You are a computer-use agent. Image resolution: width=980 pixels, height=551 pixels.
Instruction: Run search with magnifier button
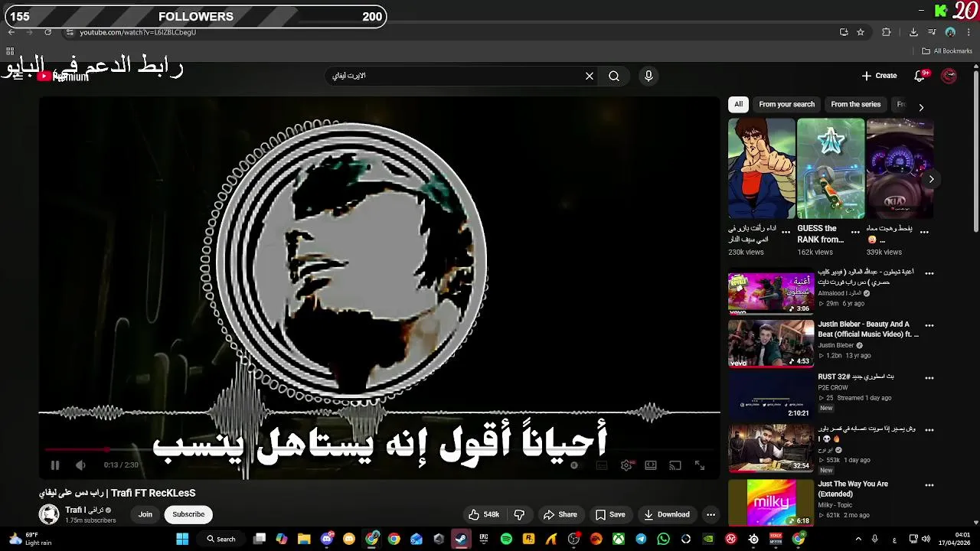click(614, 76)
